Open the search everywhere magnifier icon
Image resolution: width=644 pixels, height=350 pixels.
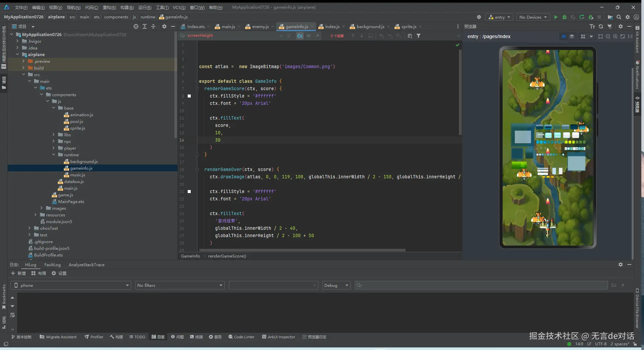[619, 17]
